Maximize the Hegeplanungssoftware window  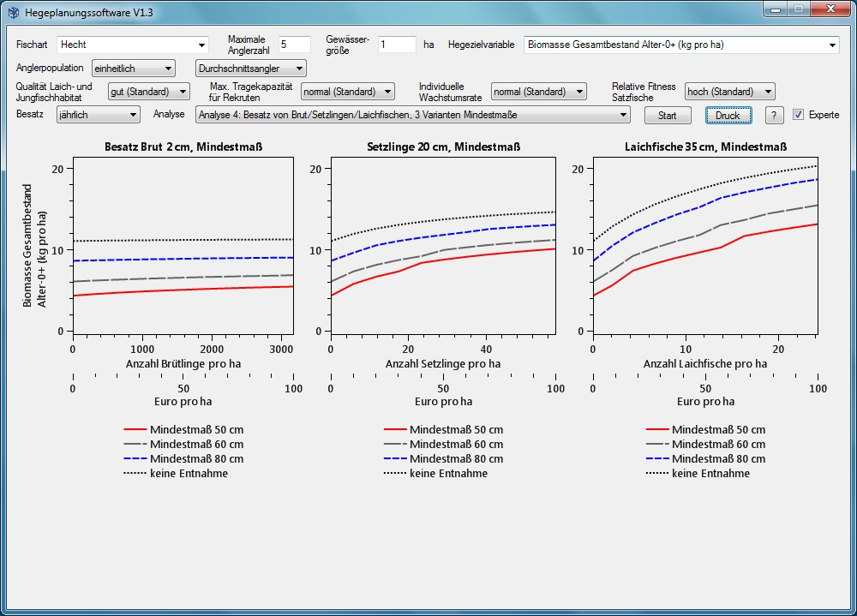tap(799, 9)
